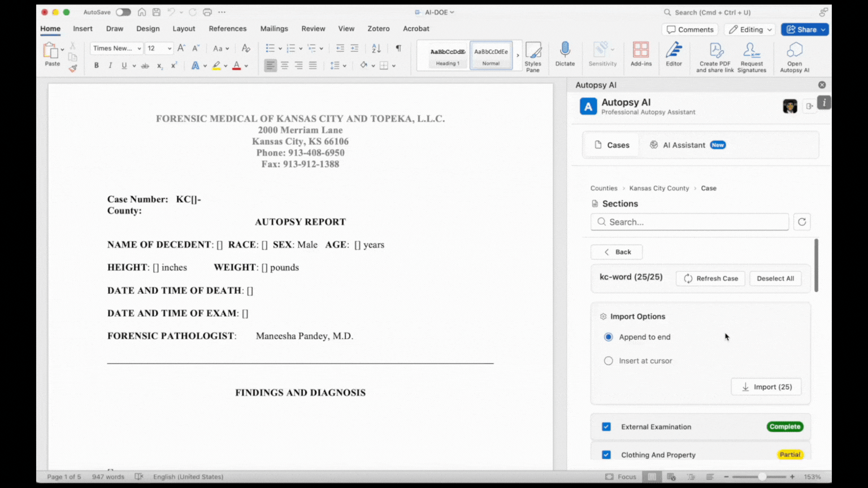Click the Sections search field
This screenshot has height=488, width=868.
689,221
